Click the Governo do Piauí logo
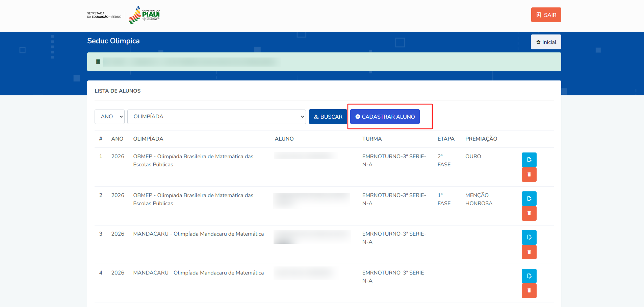This screenshot has height=307, width=644. coord(144,15)
